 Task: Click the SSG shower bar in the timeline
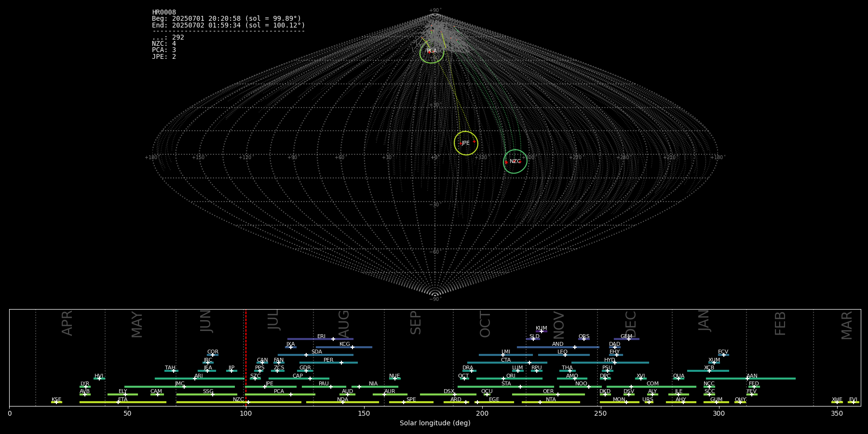[208, 394]
